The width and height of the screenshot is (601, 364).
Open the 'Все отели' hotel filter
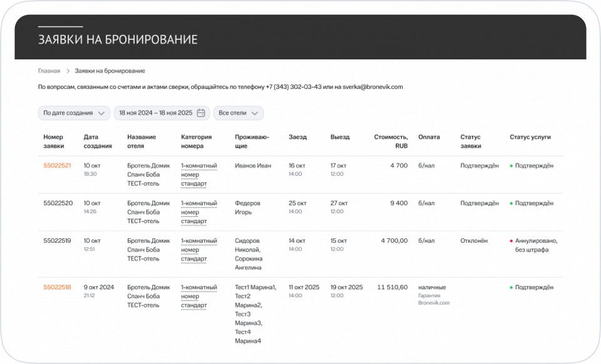pyautogui.click(x=239, y=113)
